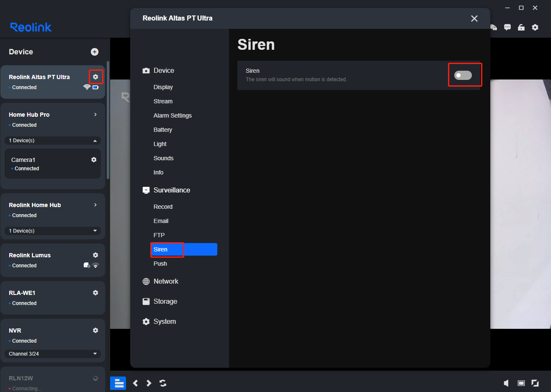
Task: Close the Reolink Altas PT Ultra settings dialog
Action: [x=474, y=18]
